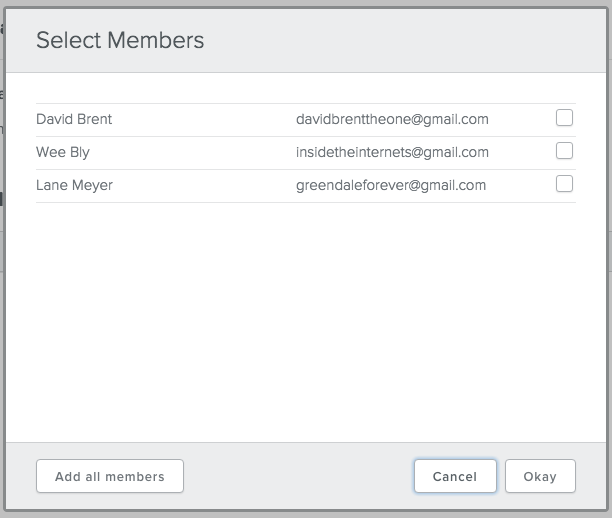
Task: Enable the Lane Meyer member checkbox
Action: tap(564, 184)
